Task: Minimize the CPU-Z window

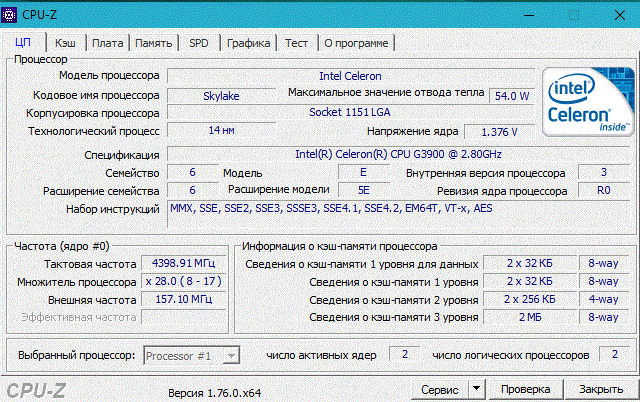Action: coord(529,16)
